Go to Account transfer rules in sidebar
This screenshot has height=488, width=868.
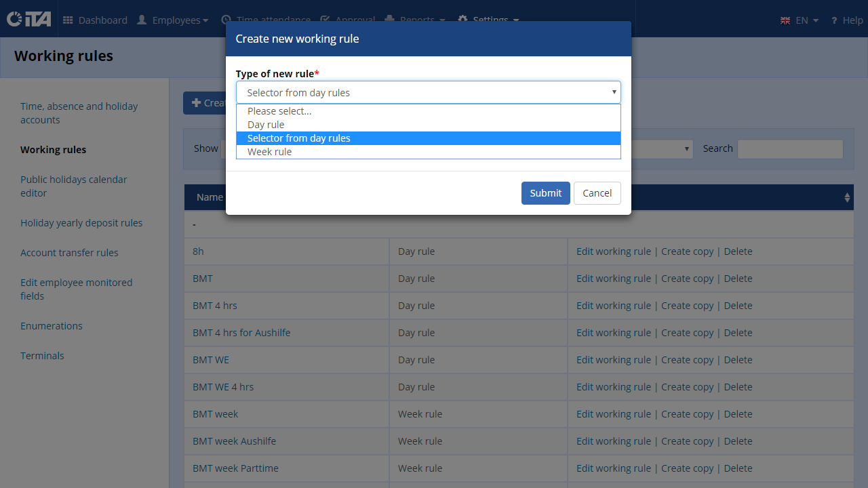click(69, 253)
